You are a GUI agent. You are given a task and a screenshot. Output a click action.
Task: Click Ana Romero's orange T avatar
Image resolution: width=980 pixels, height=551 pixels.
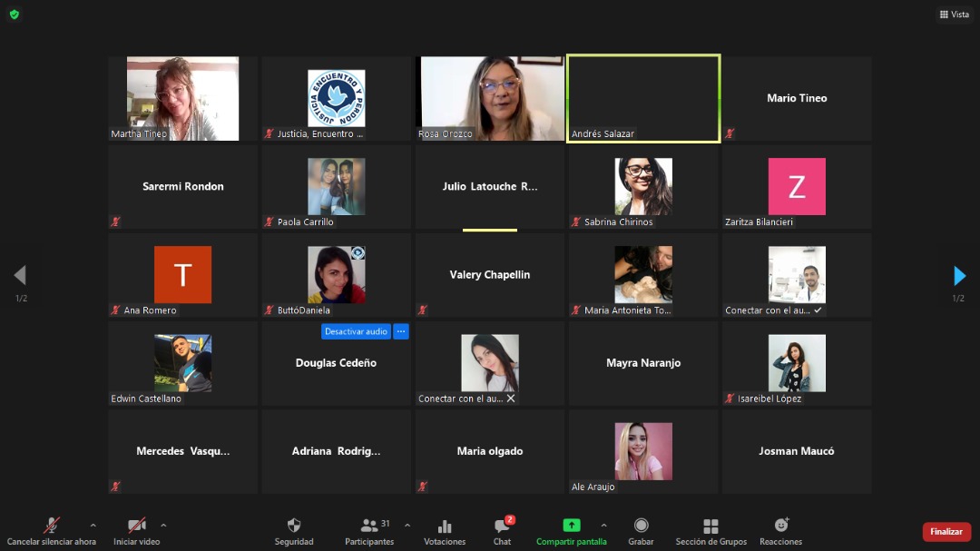[182, 274]
